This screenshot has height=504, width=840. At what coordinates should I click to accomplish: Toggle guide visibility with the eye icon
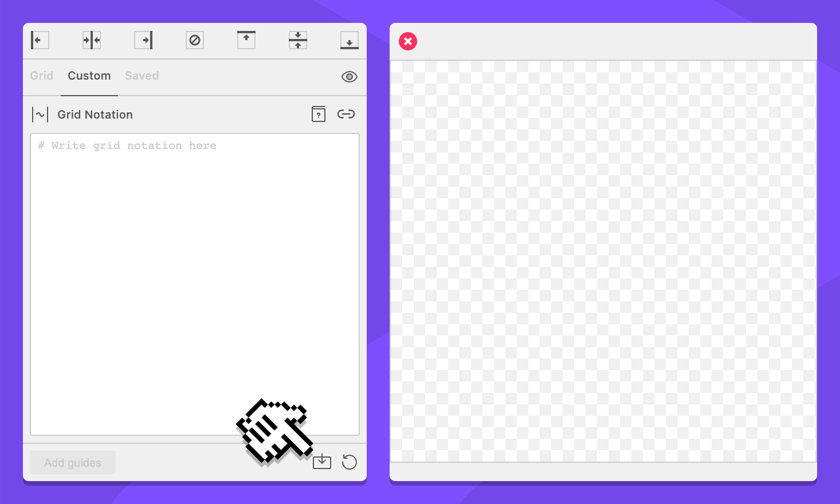pos(349,77)
